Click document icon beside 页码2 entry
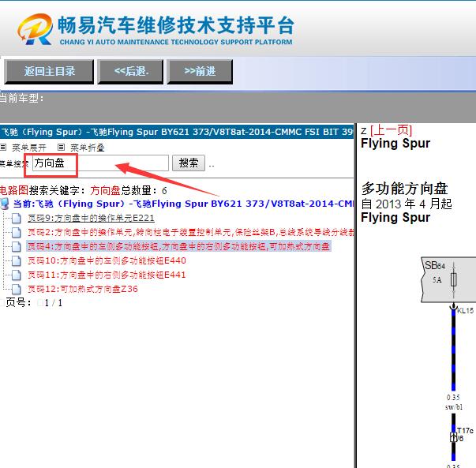This screenshot has width=476, height=468. pyautogui.click(x=16, y=233)
